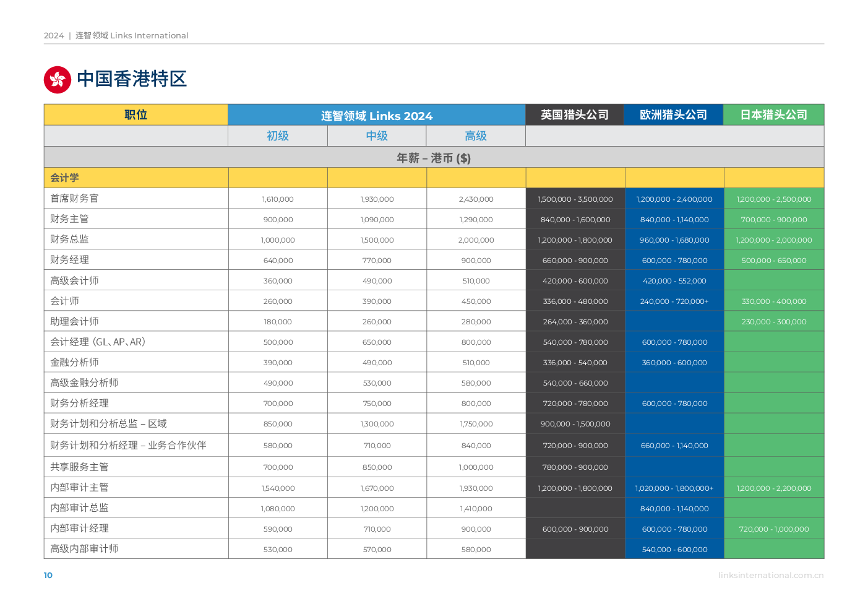
Task: Select the 内部审计总监 row label
Action: (x=79, y=508)
